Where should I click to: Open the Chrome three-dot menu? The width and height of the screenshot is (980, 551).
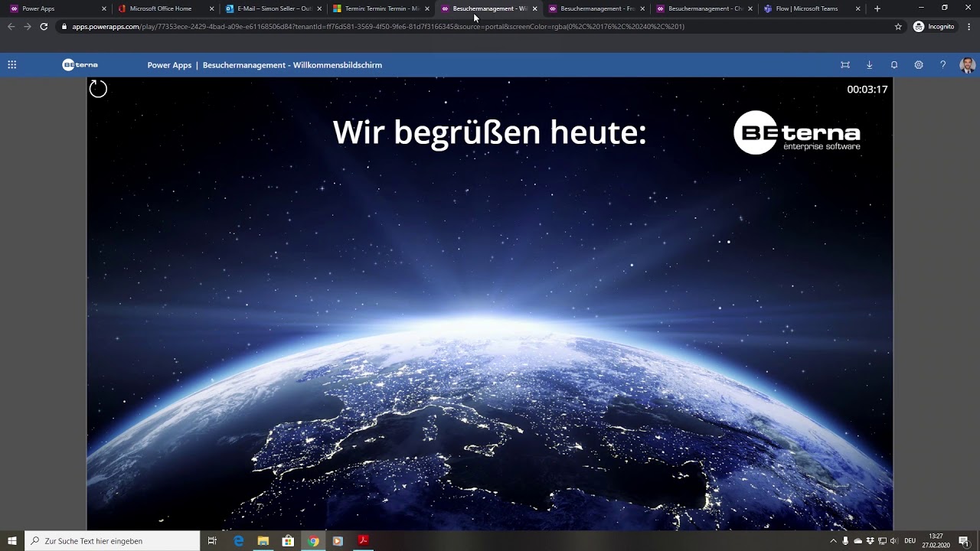tap(969, 26)
